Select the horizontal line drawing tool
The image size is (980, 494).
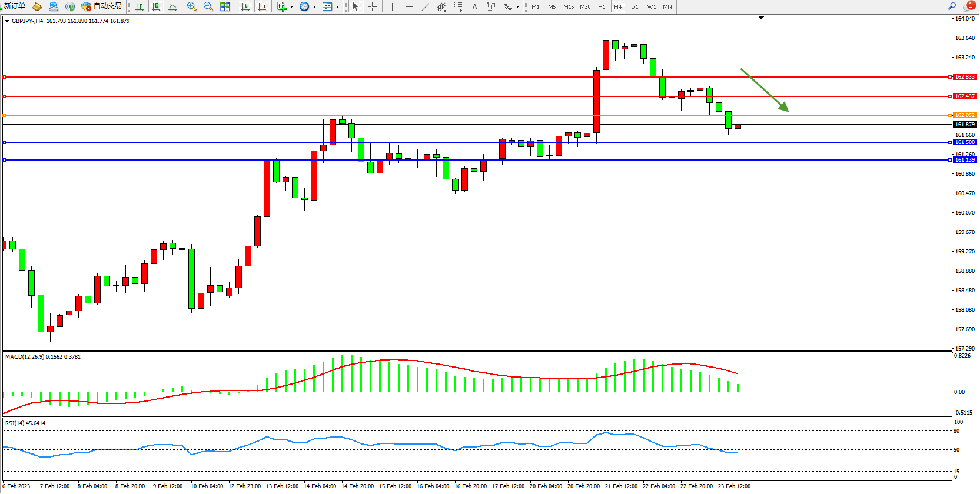tap(408, 6)
